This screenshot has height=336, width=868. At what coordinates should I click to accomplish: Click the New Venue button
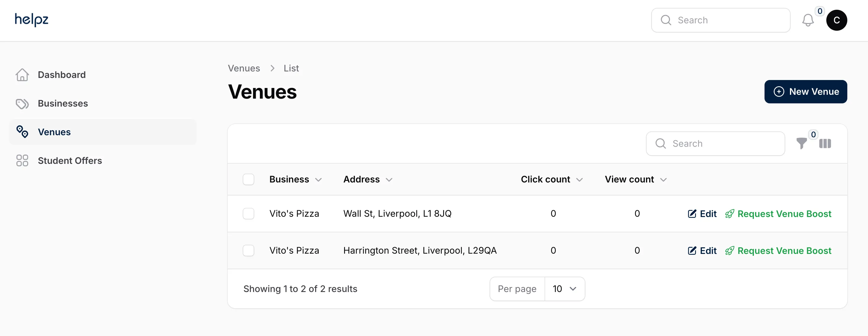point(805,92)
